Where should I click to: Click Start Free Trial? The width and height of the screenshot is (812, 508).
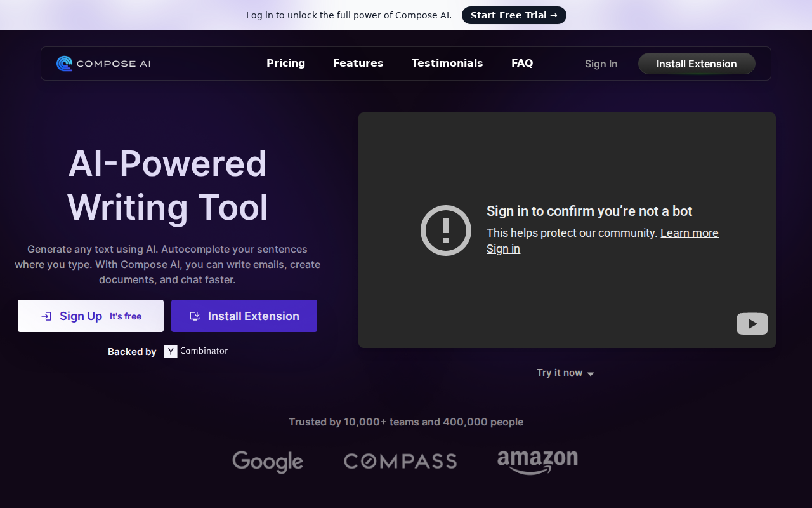514,15
